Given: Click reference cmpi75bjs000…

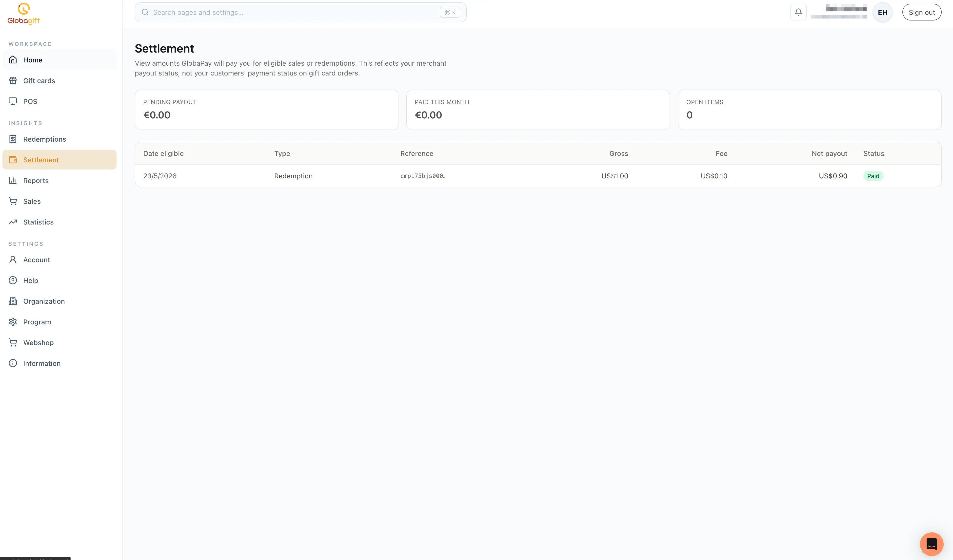Looking at the screenshot, I should pyautogui.click(x=423, y=176).
